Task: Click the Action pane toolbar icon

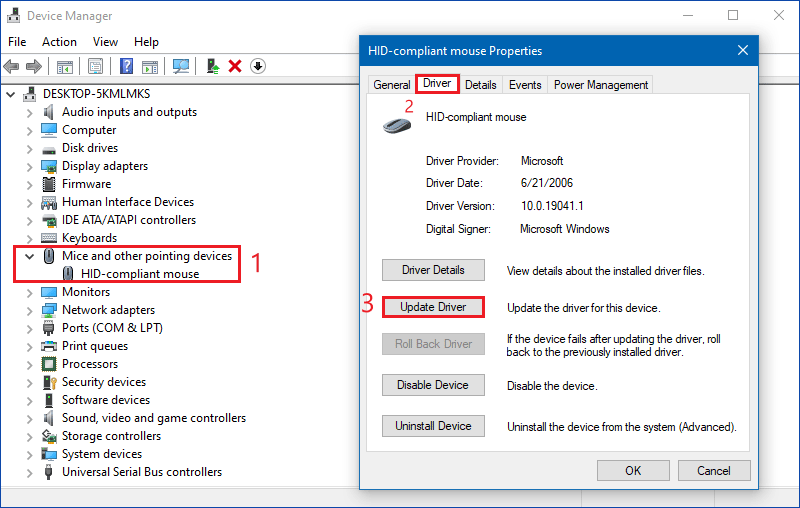Action: pyautogui.click(x=149, y=66)
